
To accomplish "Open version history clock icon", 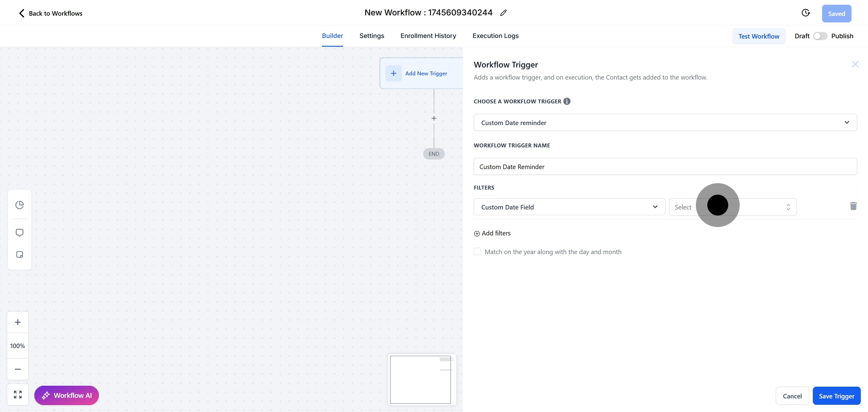I will [805, 13].
